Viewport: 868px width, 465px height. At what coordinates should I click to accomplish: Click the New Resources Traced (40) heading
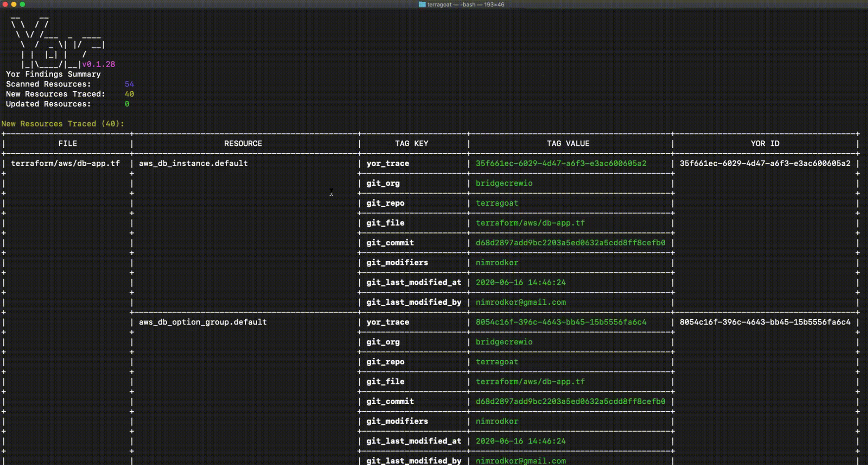(x=63, y=124)
